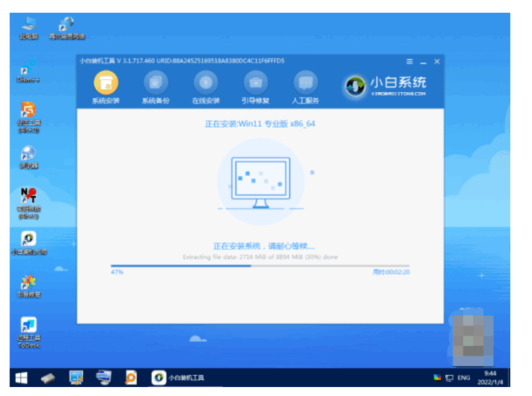Image resolution: width=532 pixels, height=396 pixels.
Task: Open the 引导修复 tab in installer
Action: (x=255, y=88)
